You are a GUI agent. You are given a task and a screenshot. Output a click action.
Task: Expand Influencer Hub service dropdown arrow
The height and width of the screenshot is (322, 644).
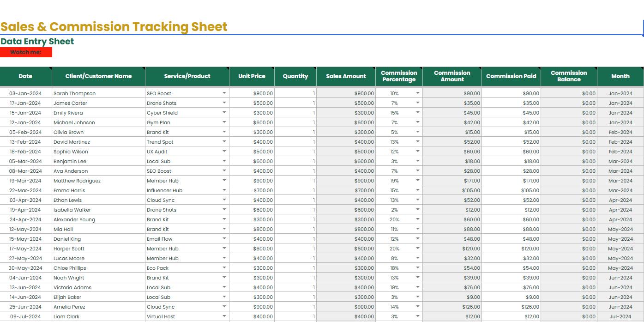click(x=224, y=190)
